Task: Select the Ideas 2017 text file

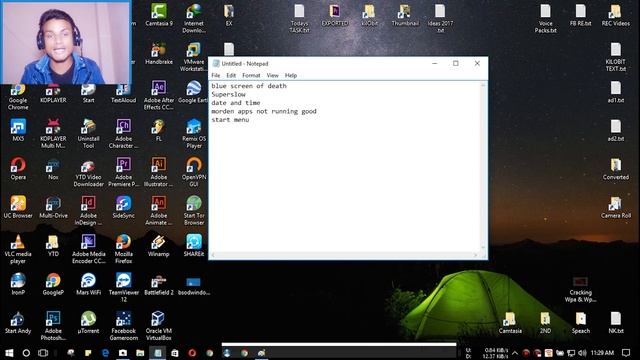Action: tap(440, 18)
